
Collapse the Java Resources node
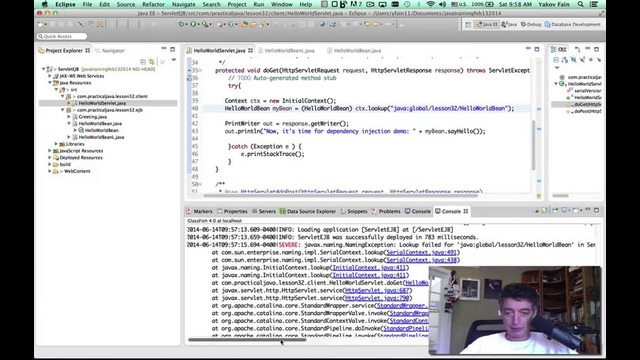coord(50,83)
